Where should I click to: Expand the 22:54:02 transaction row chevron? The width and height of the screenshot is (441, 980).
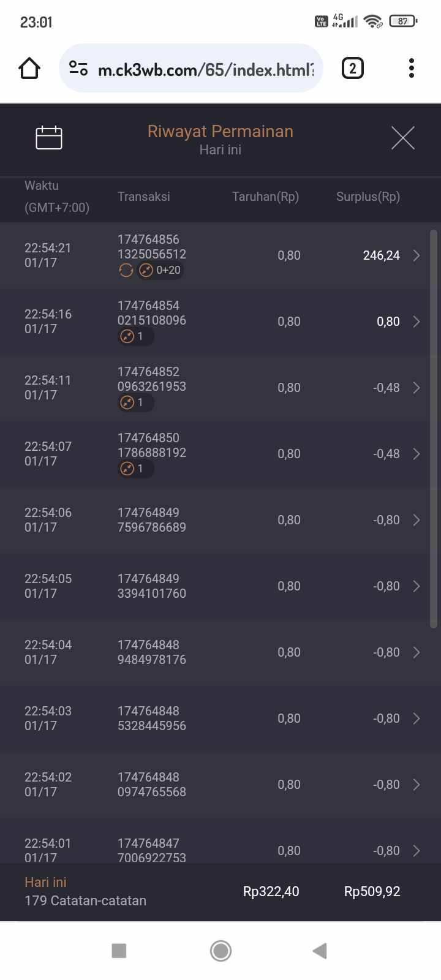click(x=417, y=785)
